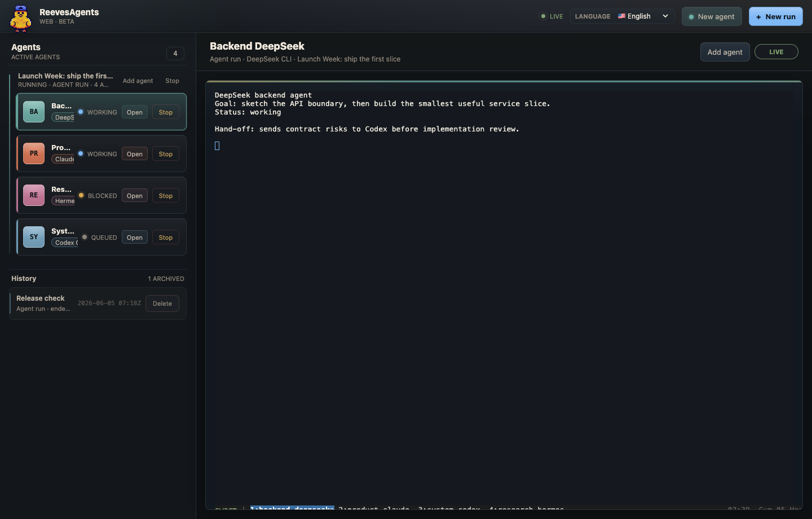Viewport: 812px width, 519px height.
Task: Click the orange BLOCKED status dot on Research agent
Action: click(x=81, y=195)
